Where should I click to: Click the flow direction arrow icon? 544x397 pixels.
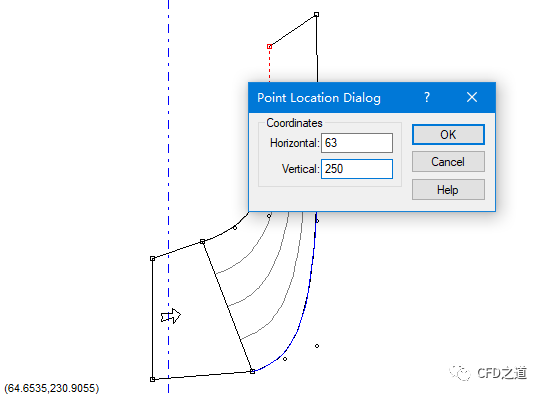coord(171,316)
